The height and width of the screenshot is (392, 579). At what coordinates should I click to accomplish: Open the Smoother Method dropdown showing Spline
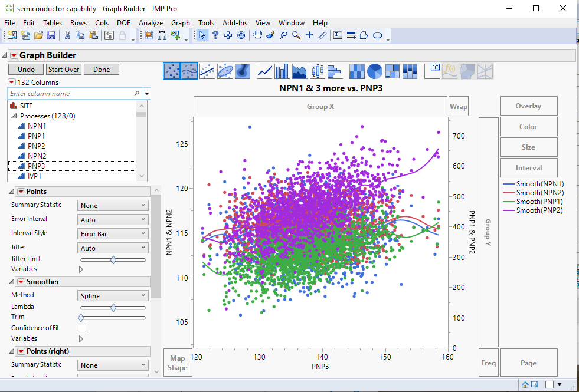(x=113, y=295)
